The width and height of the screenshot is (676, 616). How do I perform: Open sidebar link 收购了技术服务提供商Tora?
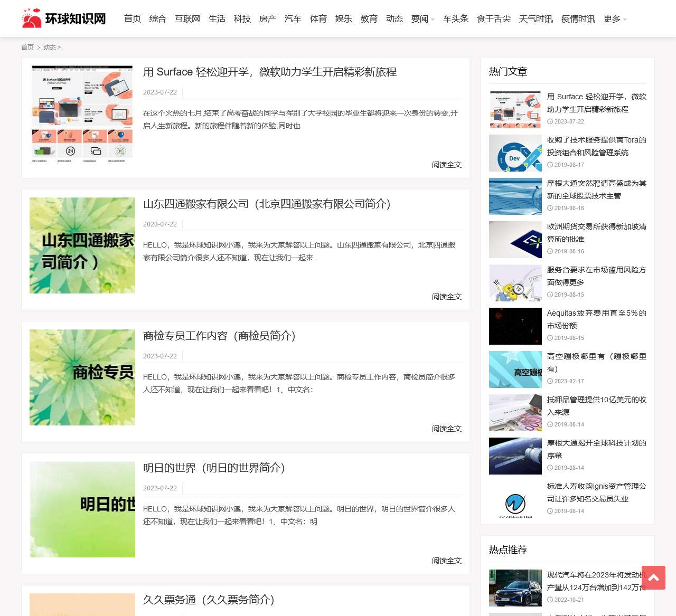tap(597, 146)
